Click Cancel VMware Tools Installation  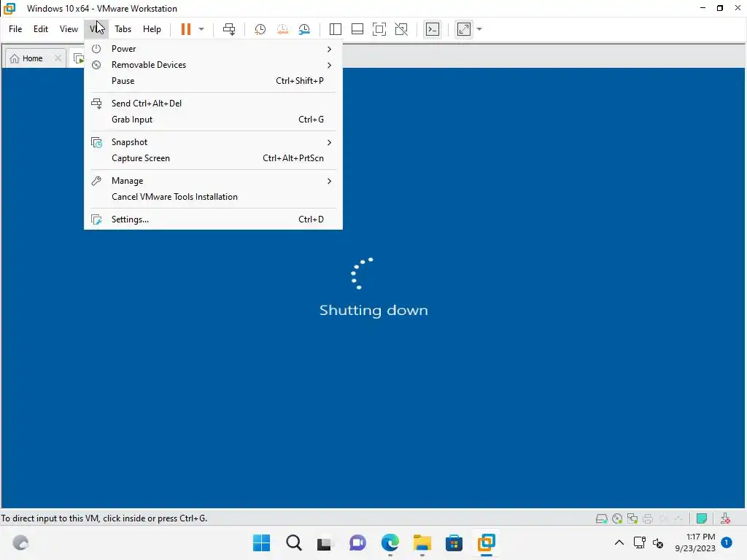point(213,197)
